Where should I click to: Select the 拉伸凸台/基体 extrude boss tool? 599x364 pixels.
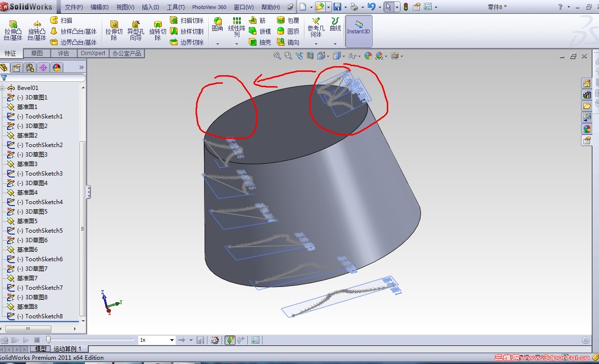[13, 30]
